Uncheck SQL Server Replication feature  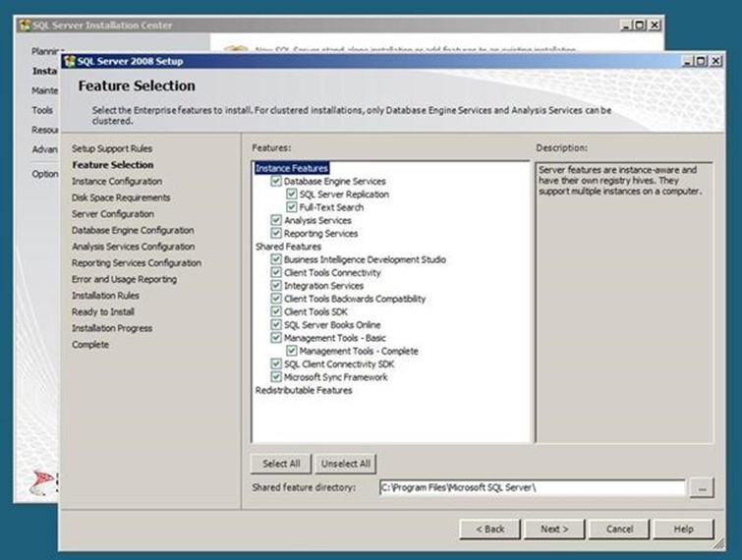tap(292, 194)
